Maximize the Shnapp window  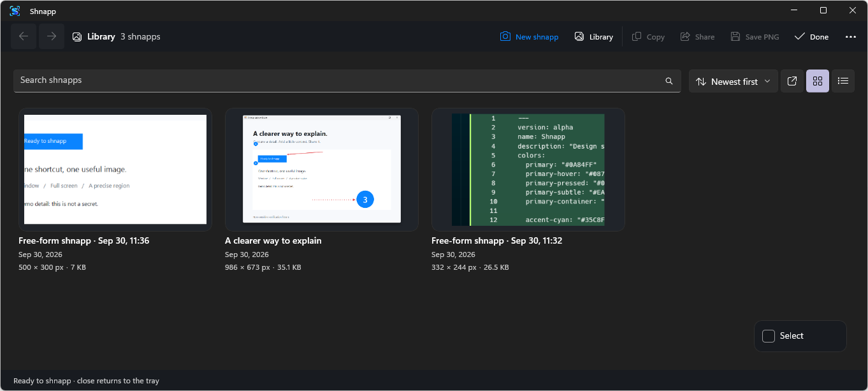(823, 11)
